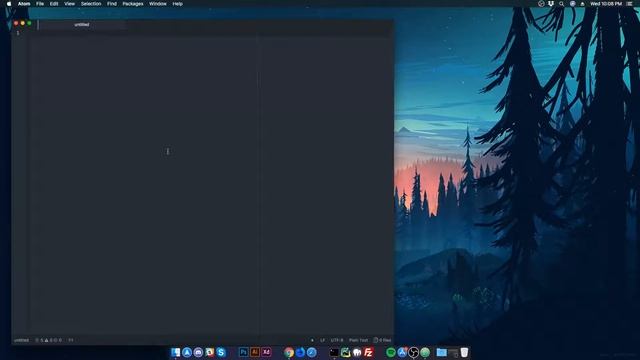Launch Adobe XD from the dock
640x360 pixels.
266,352
